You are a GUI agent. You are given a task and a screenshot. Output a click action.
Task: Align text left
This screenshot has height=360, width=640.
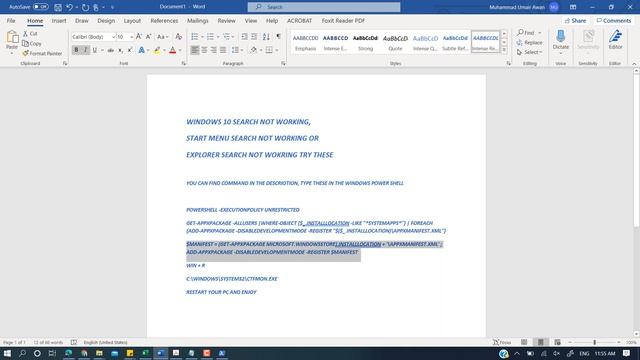[195, 50]
